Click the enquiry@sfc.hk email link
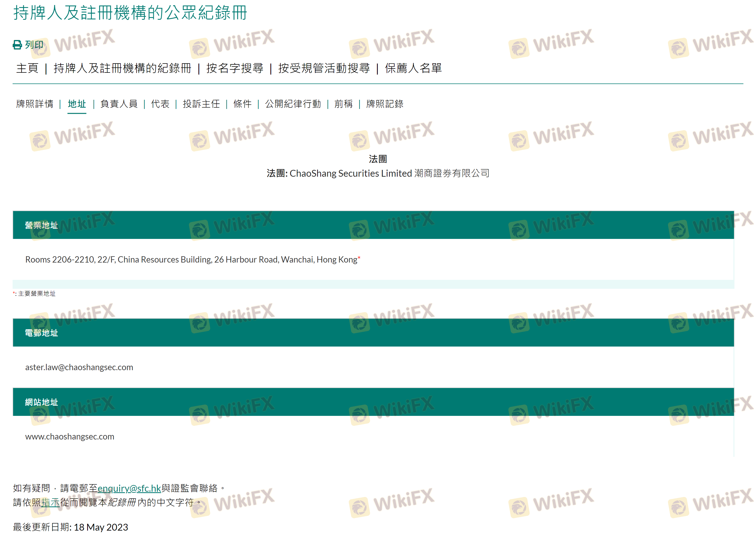 click(129, 488)
